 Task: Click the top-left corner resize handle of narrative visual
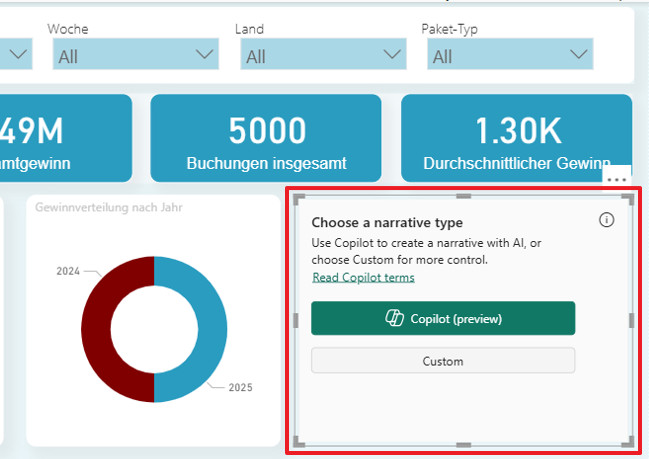point(298,199)
